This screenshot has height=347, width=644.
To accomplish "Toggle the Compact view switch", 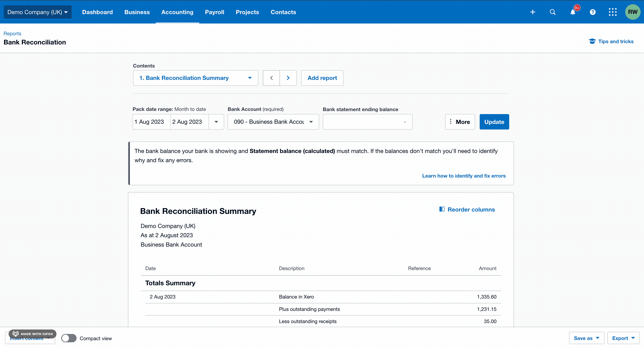I will [x=69, y=338].
